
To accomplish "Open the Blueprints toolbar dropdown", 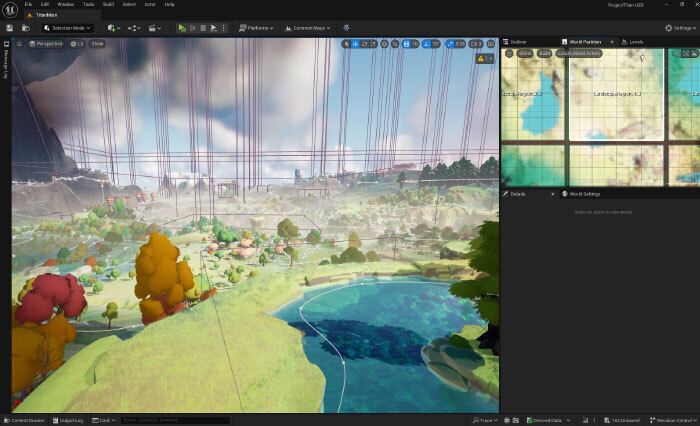I will tap(134, 28).
